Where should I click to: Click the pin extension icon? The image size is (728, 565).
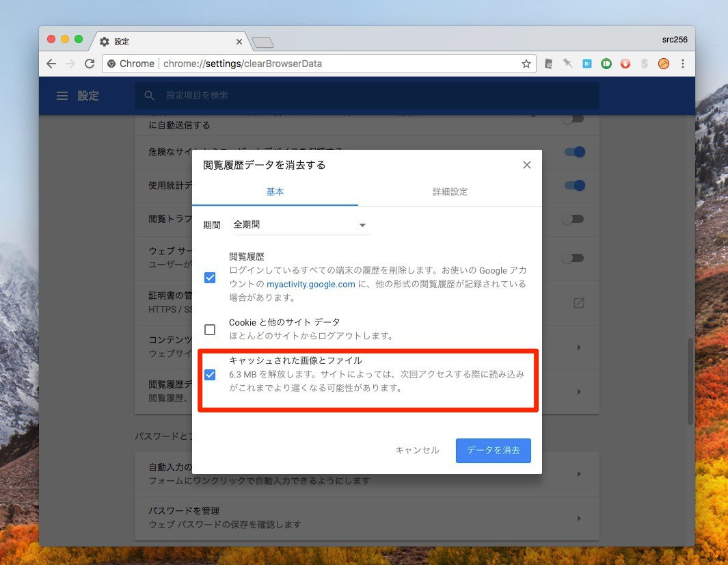click(567, 63)
